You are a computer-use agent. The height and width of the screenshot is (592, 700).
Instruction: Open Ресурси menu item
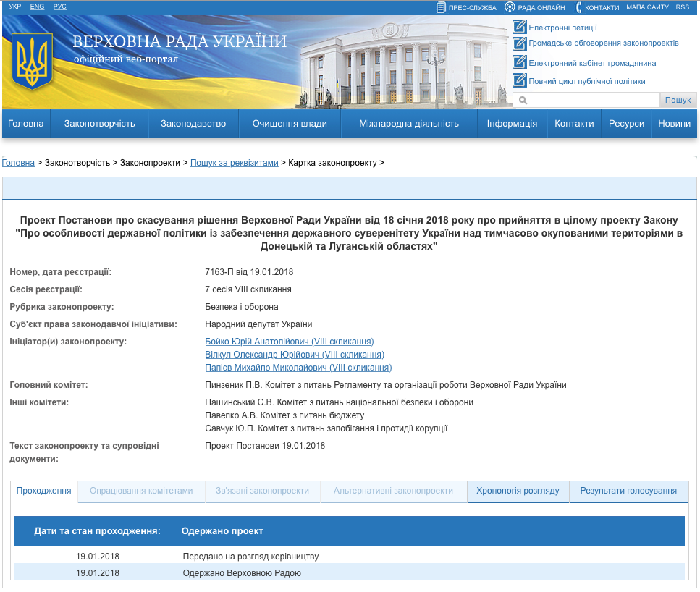pos(626,124)
